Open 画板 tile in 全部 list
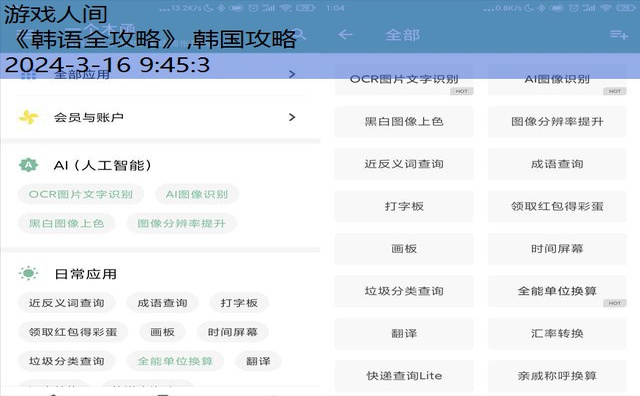Viewport: 640px width, 396px height. [x=404, y=249]
